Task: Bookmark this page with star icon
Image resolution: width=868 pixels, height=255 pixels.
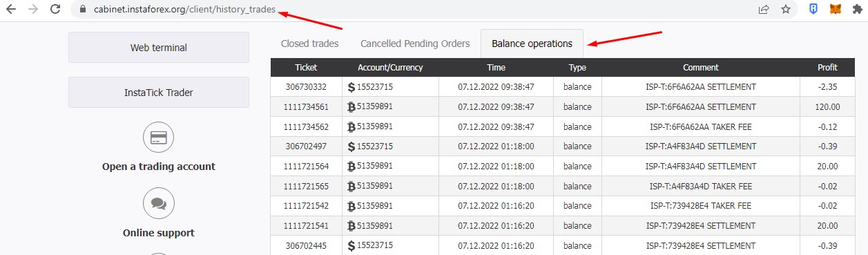Action: (x=786, y=10)
